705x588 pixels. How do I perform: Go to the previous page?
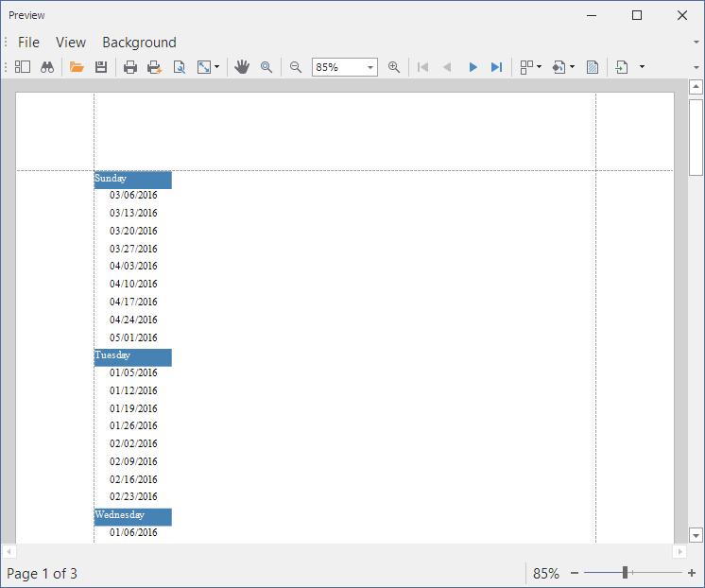tap(447, 67)
